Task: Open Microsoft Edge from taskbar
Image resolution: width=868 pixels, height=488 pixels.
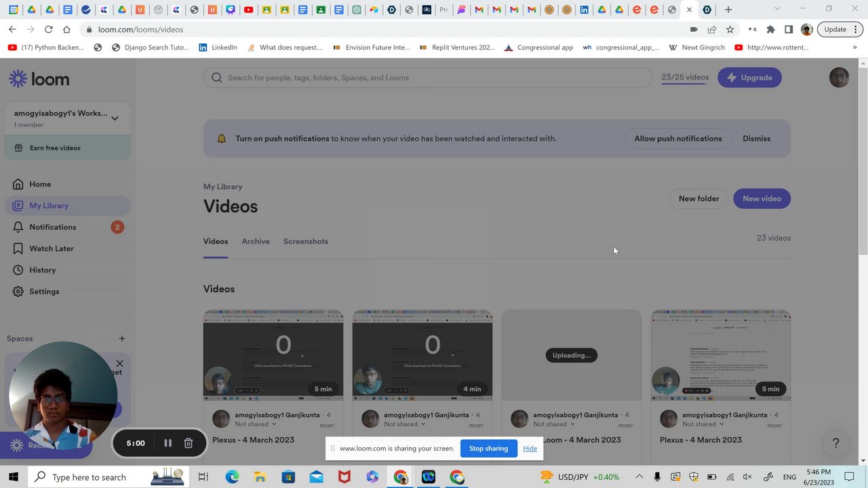Action: [232, 477]
